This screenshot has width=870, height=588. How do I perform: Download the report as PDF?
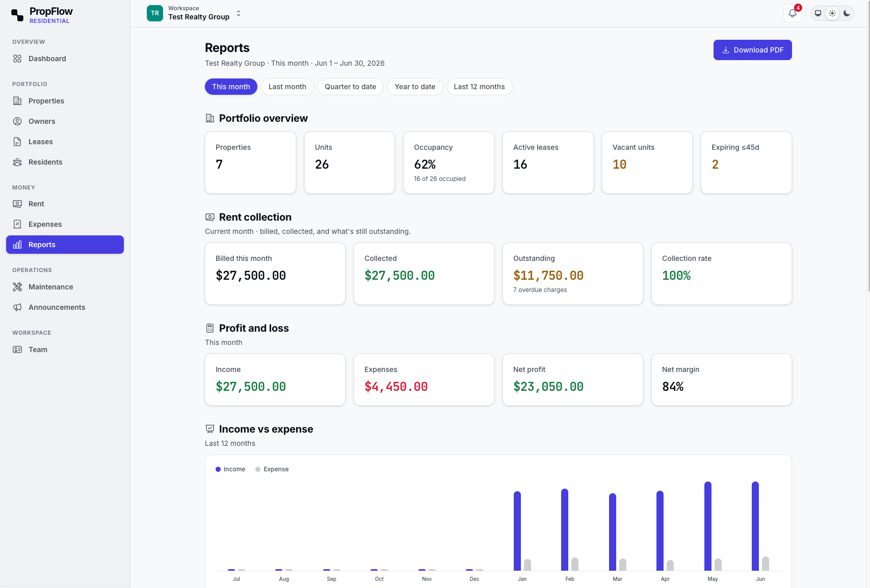[752, 50]
